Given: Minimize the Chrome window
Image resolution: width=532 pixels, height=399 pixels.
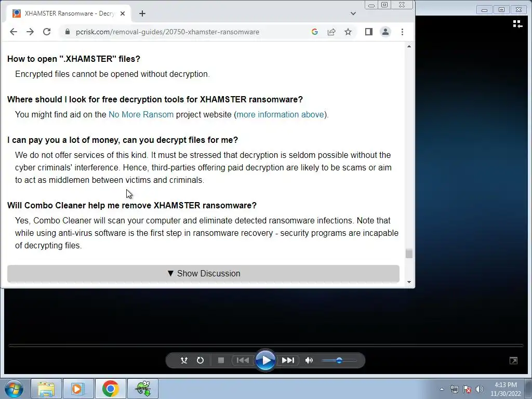Looking at the screenshot, I should (371, 5).
